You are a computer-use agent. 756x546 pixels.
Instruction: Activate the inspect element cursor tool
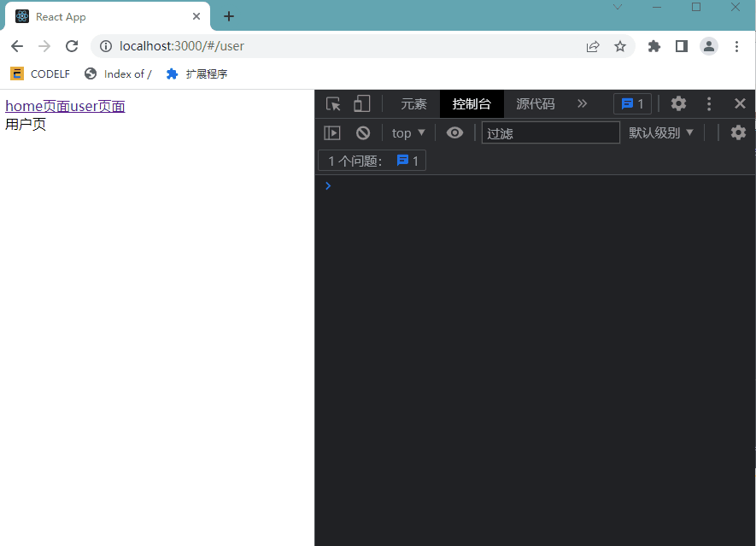tap(333, 103)
